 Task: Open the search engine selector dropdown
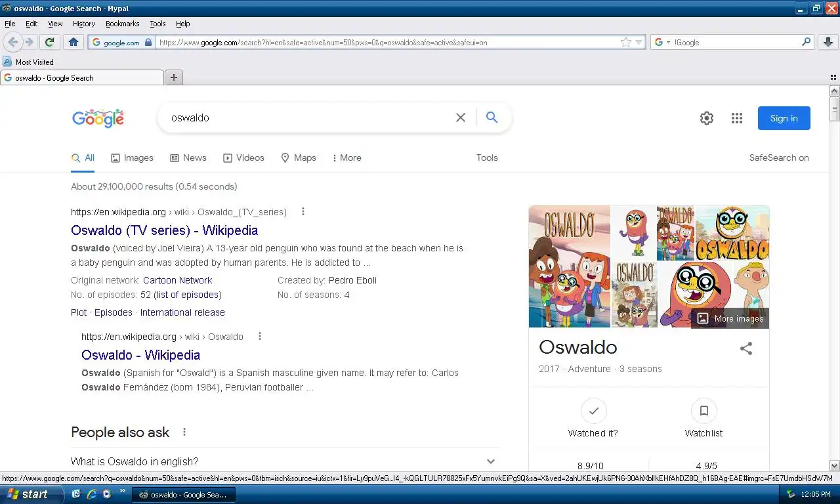[x=663, y=42]
